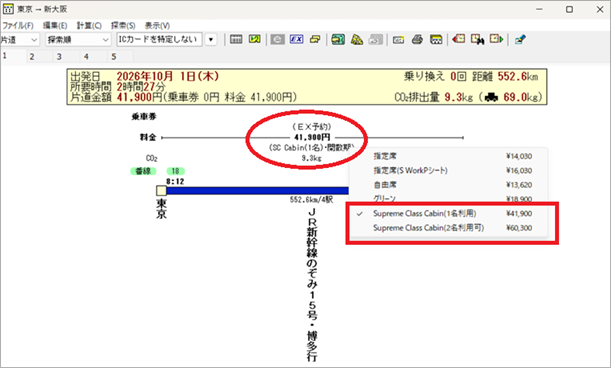Click the timetable grid toolbar icon
This screenshot has height=368, width=611.
pos(236,39)
